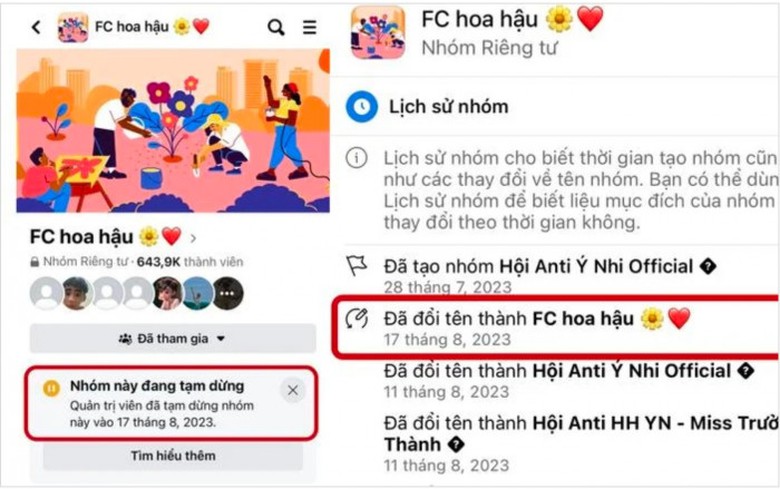
Task: Click the Tìm hiểu thêm button
Action: pyautogui.click(x=173, y=456)
